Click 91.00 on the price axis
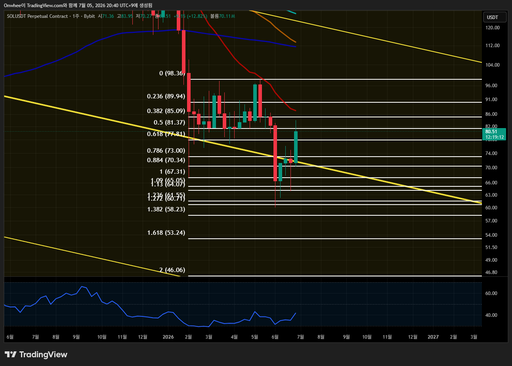512x366 pixels. [491, 99]
